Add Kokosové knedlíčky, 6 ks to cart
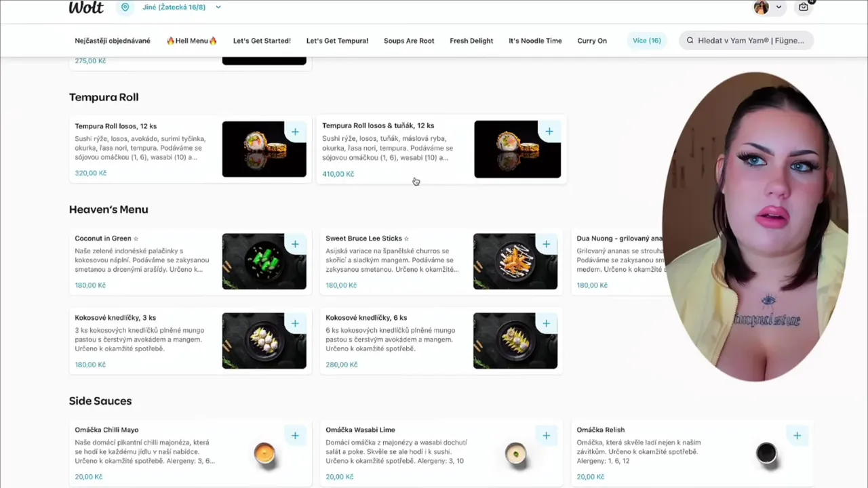Image resolution: width=868 pixels, height=488 pixels. tap(547, 323)
